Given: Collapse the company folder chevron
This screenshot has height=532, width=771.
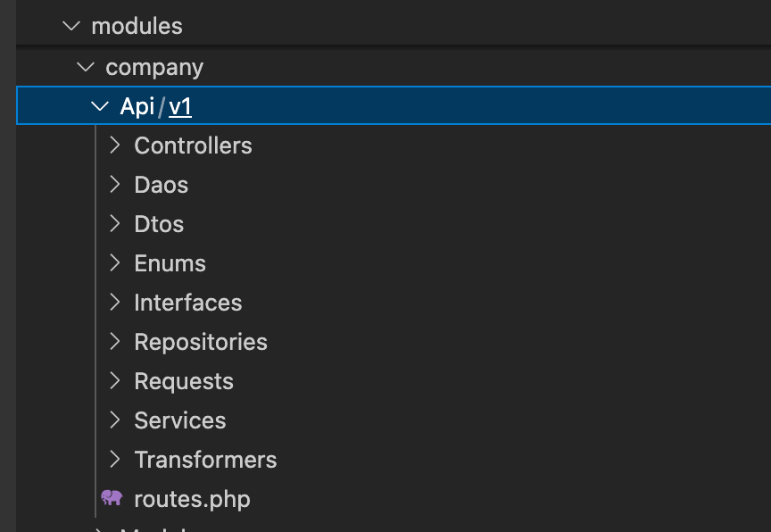Looking at the screenshot, I should click(85, 66).
